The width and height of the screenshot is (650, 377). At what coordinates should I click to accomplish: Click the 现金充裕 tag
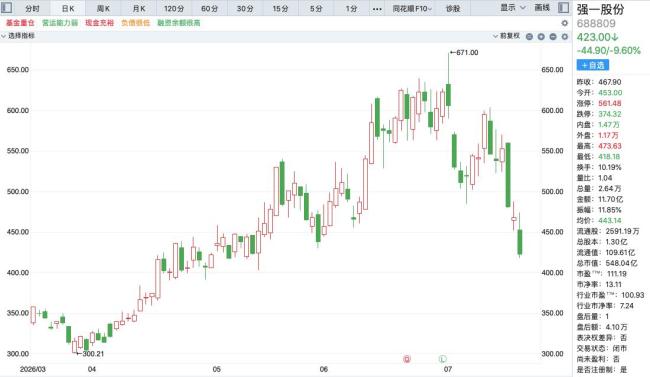pyautogui.click(x=99, y=23)
